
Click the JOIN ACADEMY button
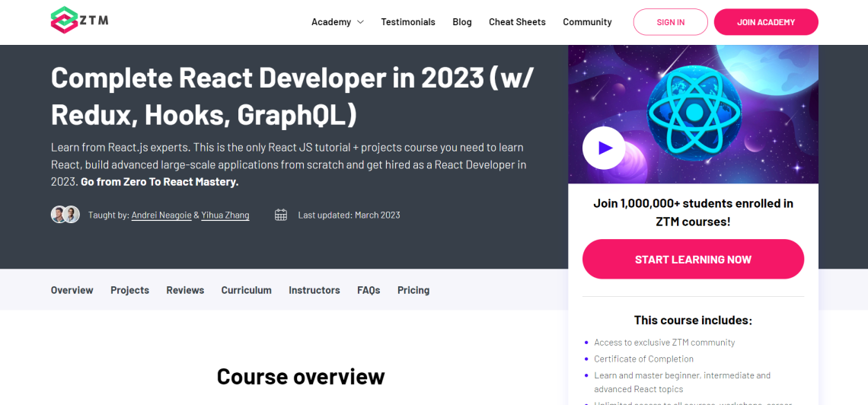766,22
